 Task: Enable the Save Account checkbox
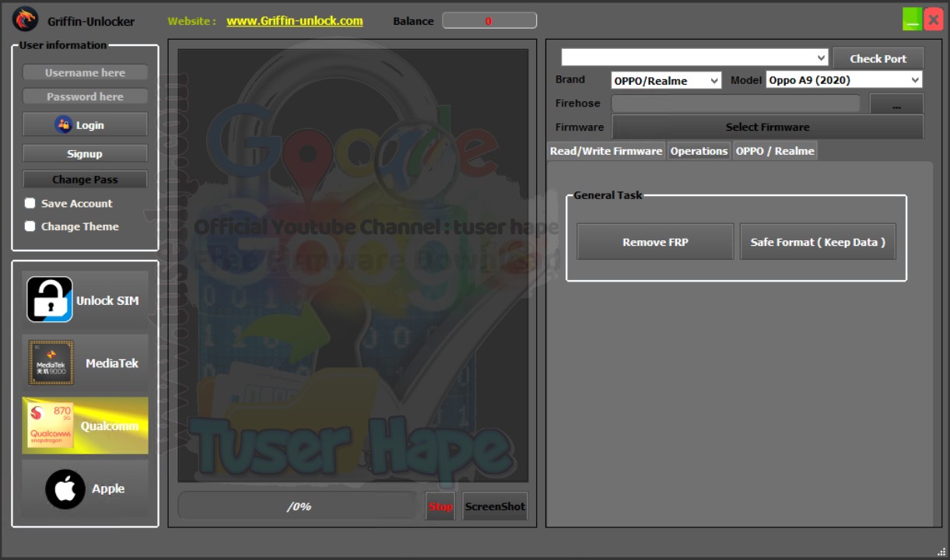pyautogui.click(x=30, y=203)
